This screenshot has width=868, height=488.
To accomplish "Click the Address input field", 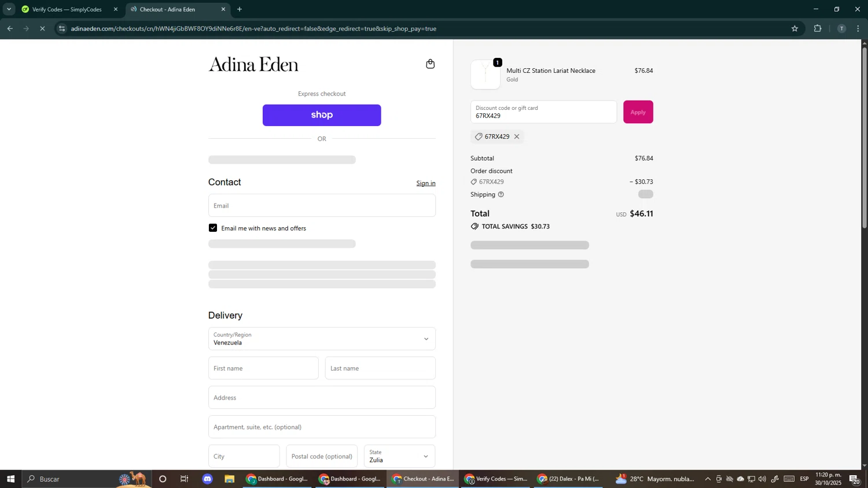I will click(x=322, y=398).
